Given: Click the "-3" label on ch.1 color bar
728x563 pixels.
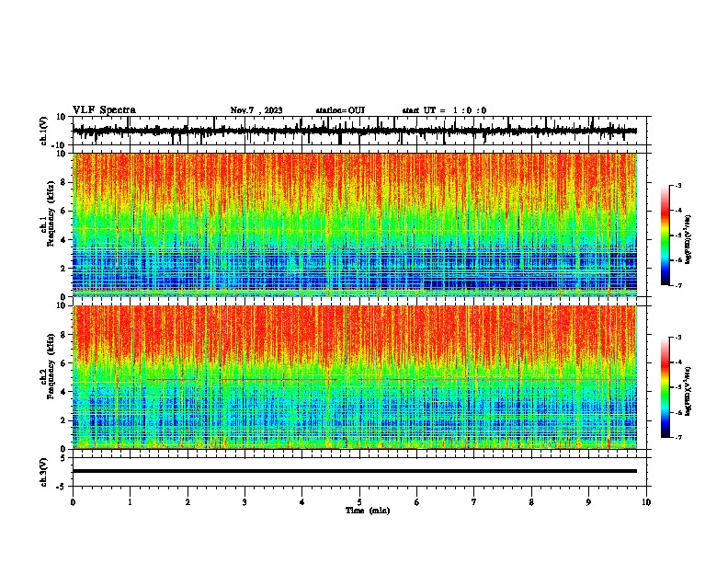Looking at the screenshot, I should pyautogui.click(x=677, y=185).
